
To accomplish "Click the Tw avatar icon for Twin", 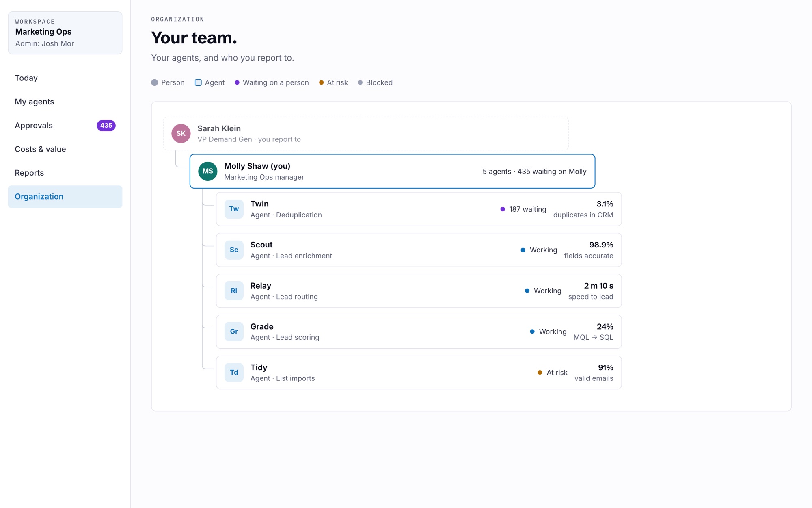I will click(234, 209).
